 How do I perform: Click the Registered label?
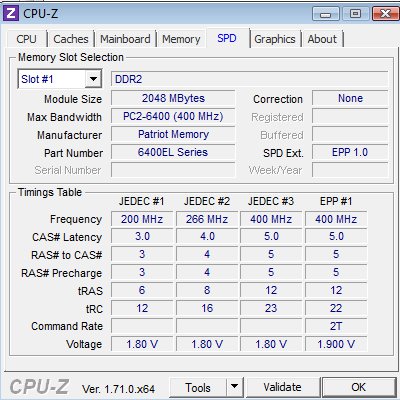[277, 117]
